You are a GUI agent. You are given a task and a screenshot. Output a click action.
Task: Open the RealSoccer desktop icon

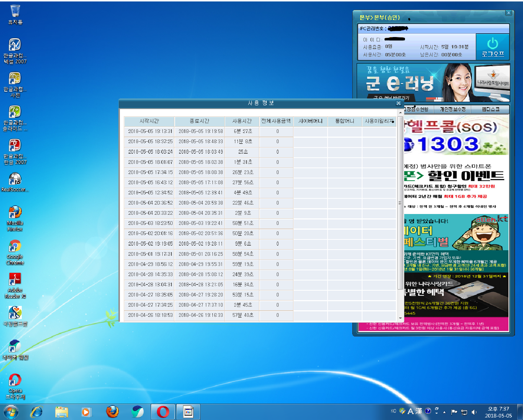pos(15,182)
